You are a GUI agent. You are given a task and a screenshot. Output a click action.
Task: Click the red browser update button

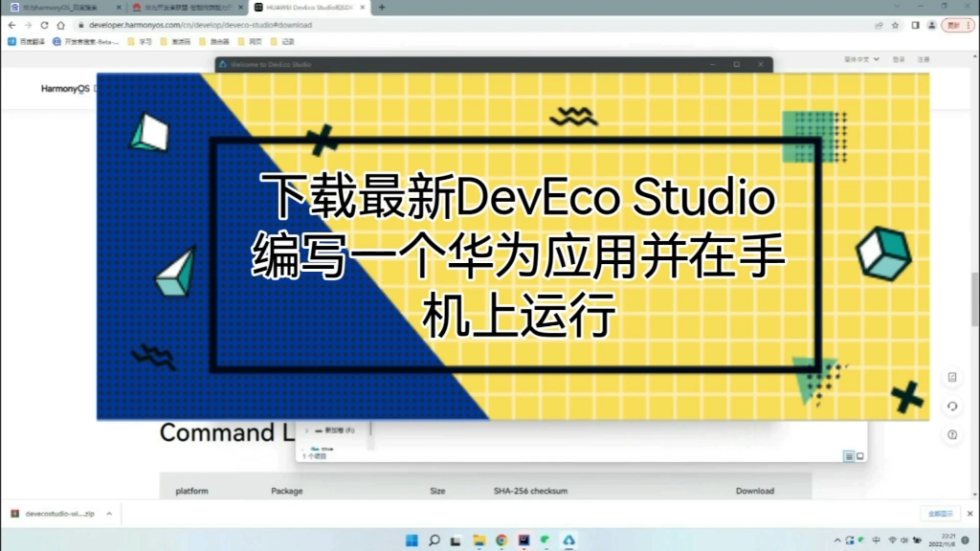click(x=953, y=25)
